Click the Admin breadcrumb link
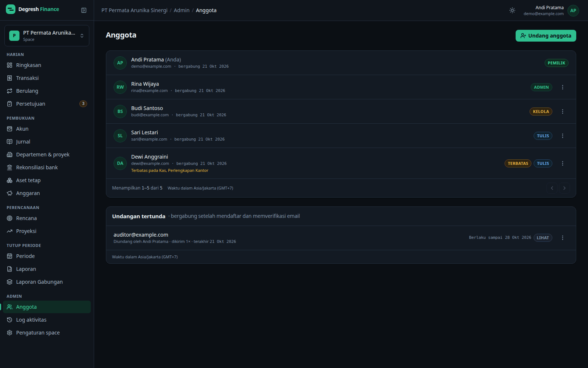This screenshot has width=588, height=368. [182, 10]
